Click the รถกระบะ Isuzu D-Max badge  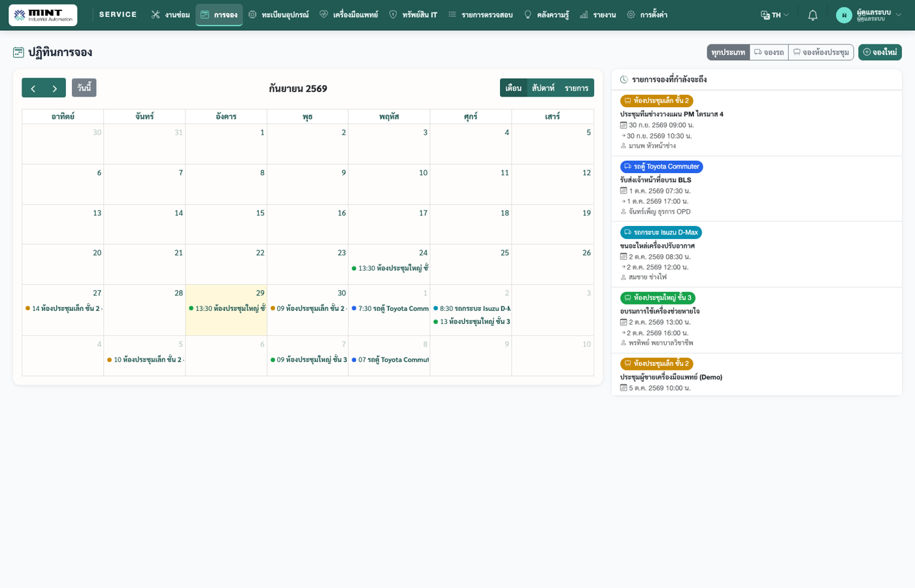pos(661,233)
